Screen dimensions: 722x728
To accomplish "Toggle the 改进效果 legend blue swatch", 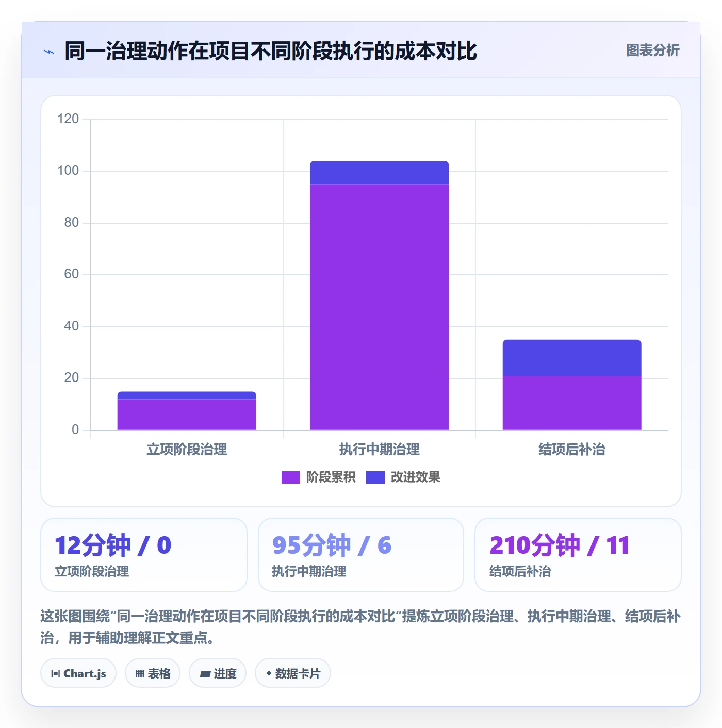I will point(375,477).
